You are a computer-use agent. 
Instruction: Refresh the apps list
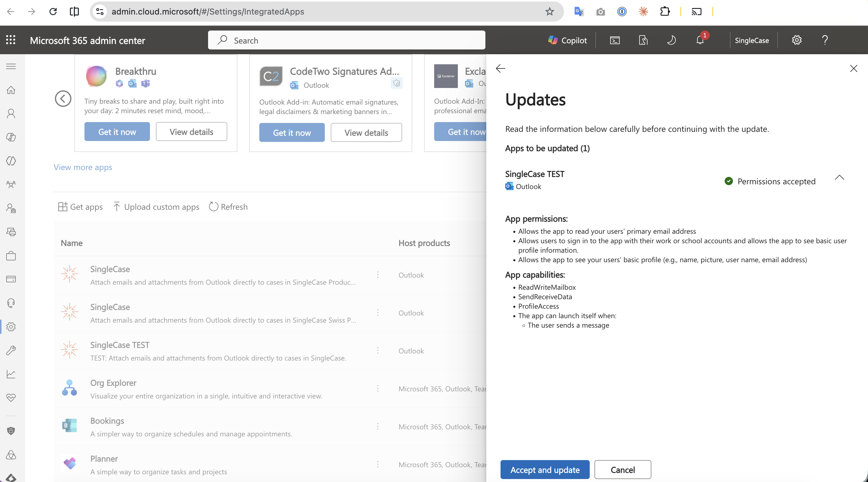228,207
